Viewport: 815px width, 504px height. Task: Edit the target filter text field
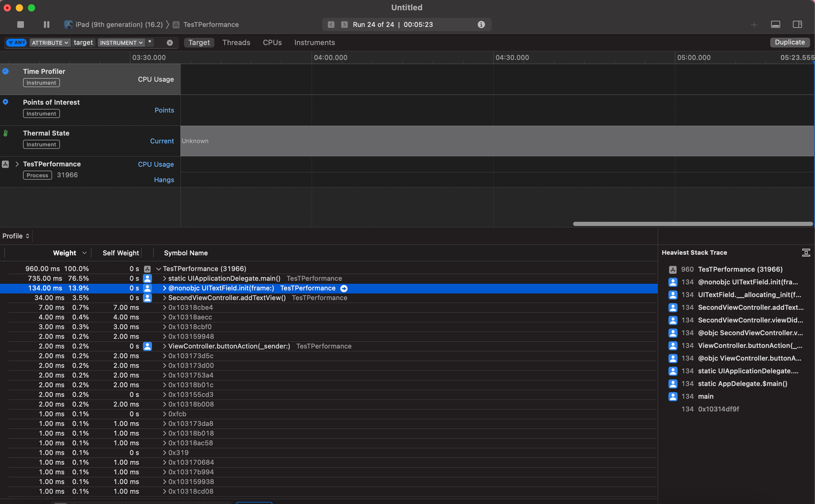point(83,42)
